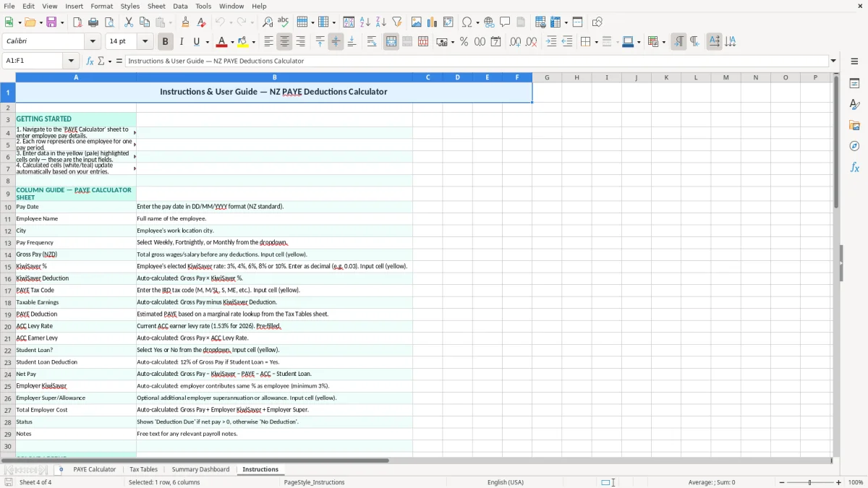Increase indent icon
Image resolution: width=868 pixels, height=488 pixels.
[551, 42]
